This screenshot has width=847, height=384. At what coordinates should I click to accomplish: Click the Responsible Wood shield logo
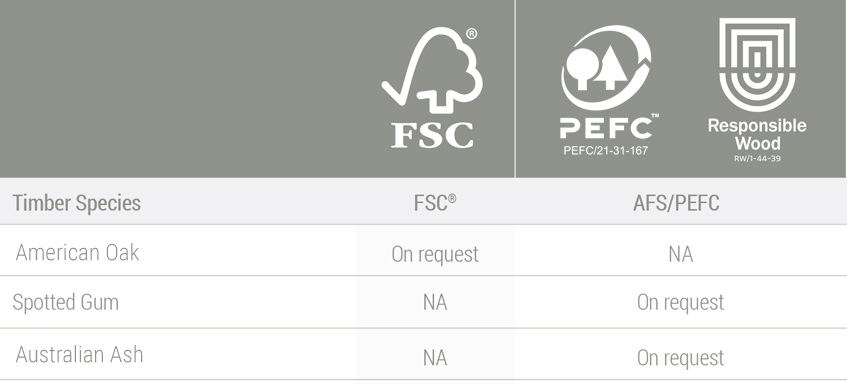coord(757,64)
